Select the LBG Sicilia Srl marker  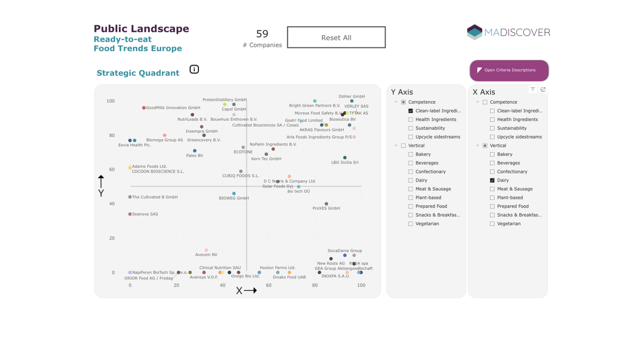[x=345, y=158]
